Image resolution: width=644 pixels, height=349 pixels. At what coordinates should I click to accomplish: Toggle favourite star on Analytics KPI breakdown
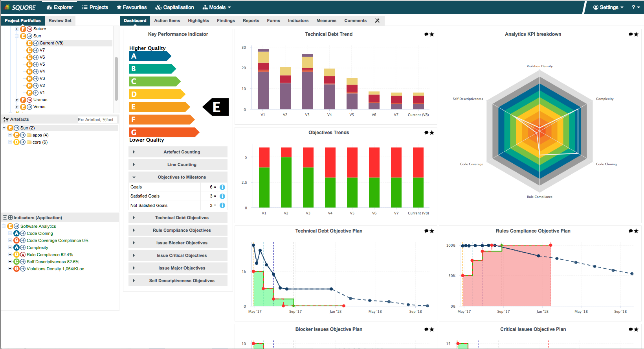coord(636,35)
